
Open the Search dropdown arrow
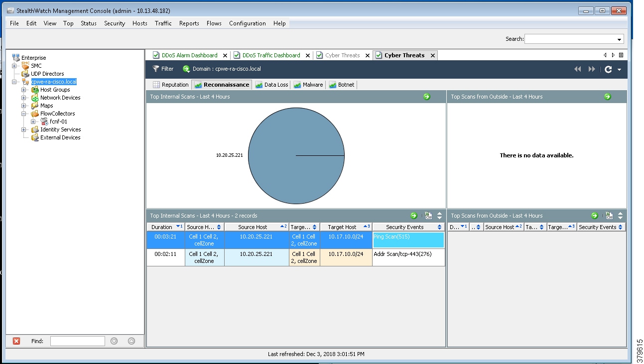[620, 39]
